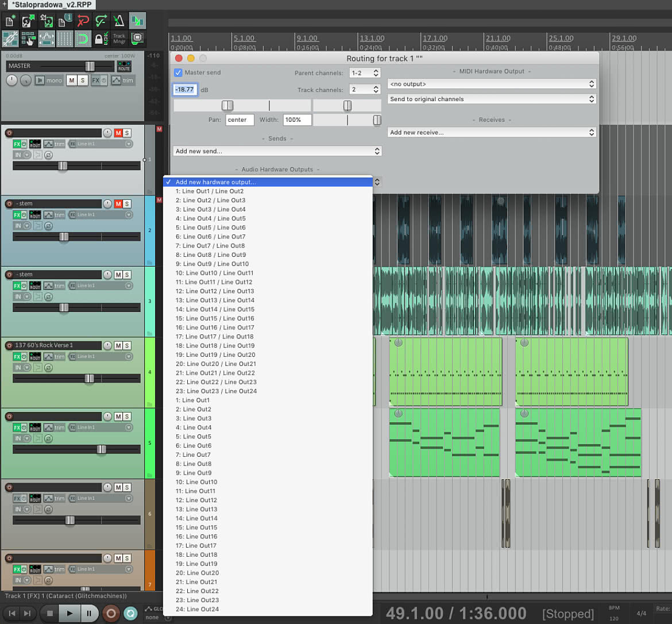
Task: Click the routing pan slider handle
Action: coord(347,106)
